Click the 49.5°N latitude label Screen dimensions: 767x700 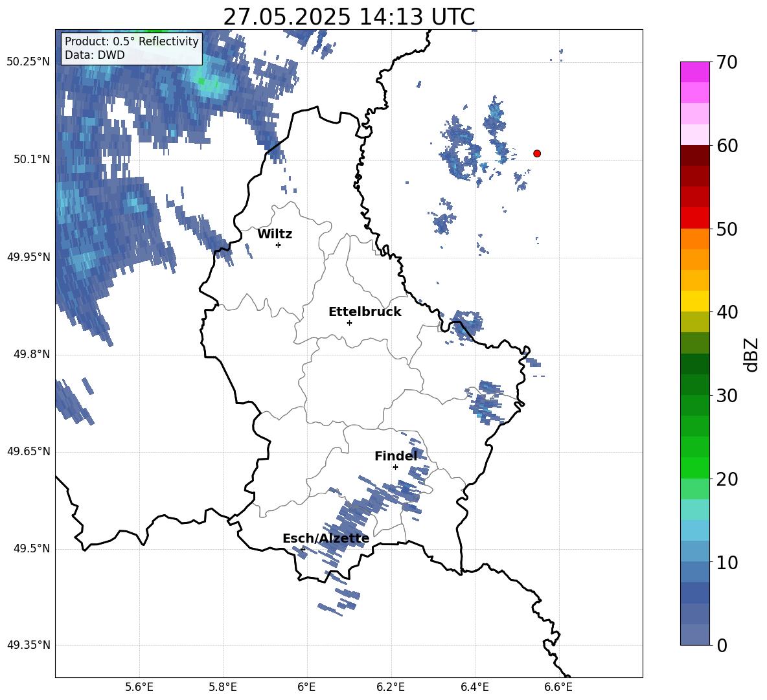point(32,548)
